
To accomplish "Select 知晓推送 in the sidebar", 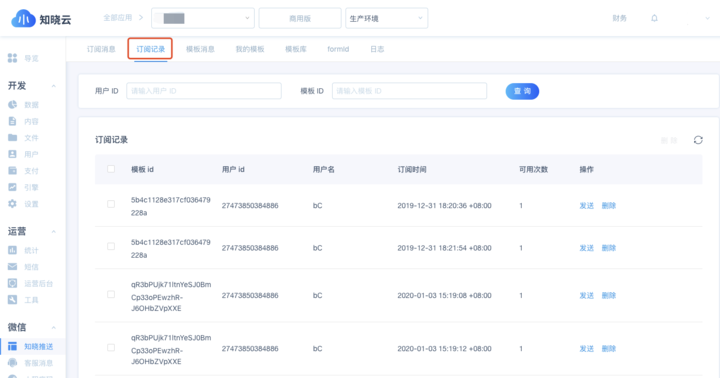I will pyautogui.click(x=31, y=346).
